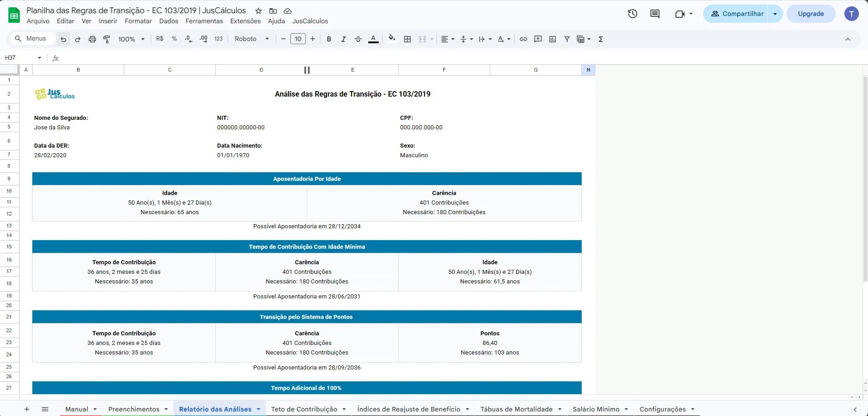Open horizontal align dropdown
The height and width of the screenshot is (416, 868).
tap(448, 39)
